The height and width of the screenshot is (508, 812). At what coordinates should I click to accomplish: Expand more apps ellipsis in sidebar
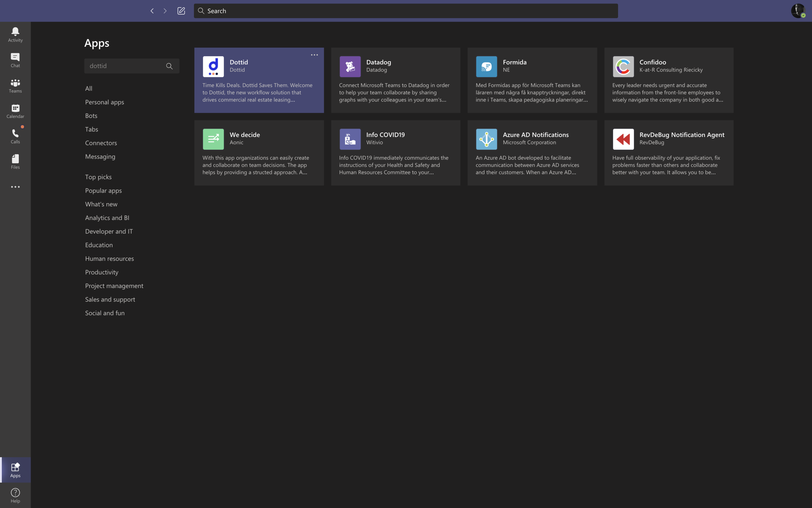pos(15,187)
